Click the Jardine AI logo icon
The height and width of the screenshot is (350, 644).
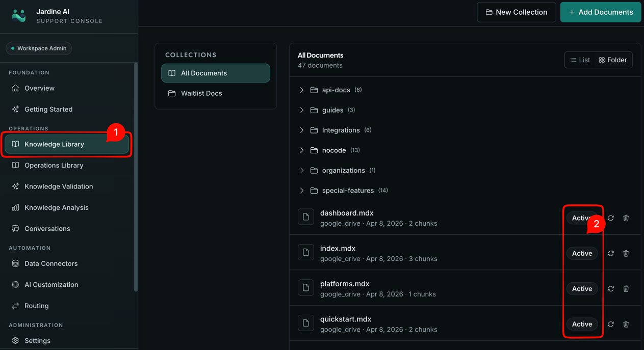(19, 16)
